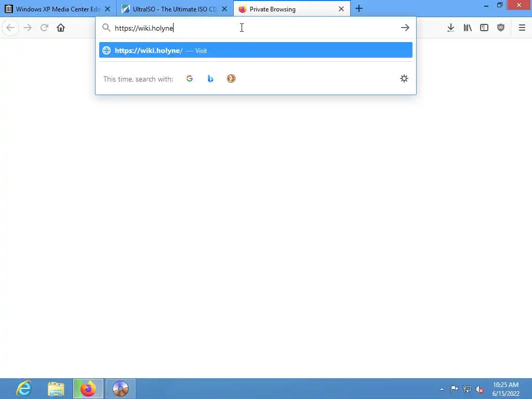This screenshot has height=399, width=532.
Task: Click the globe icon in the suggestion row
Action: (107, 50)
